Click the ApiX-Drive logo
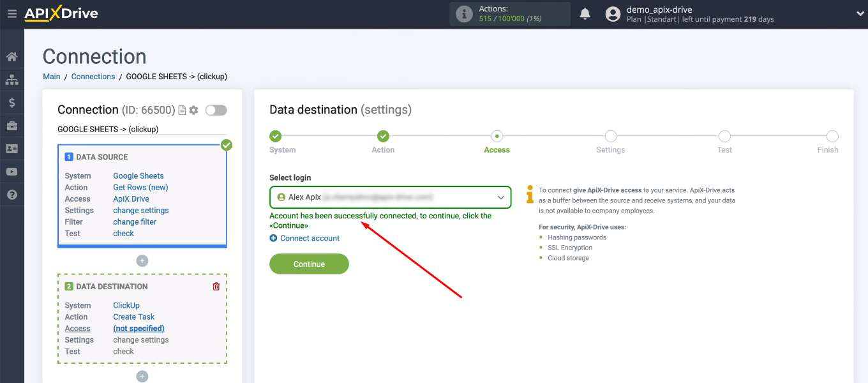 [x=61, y=13]
